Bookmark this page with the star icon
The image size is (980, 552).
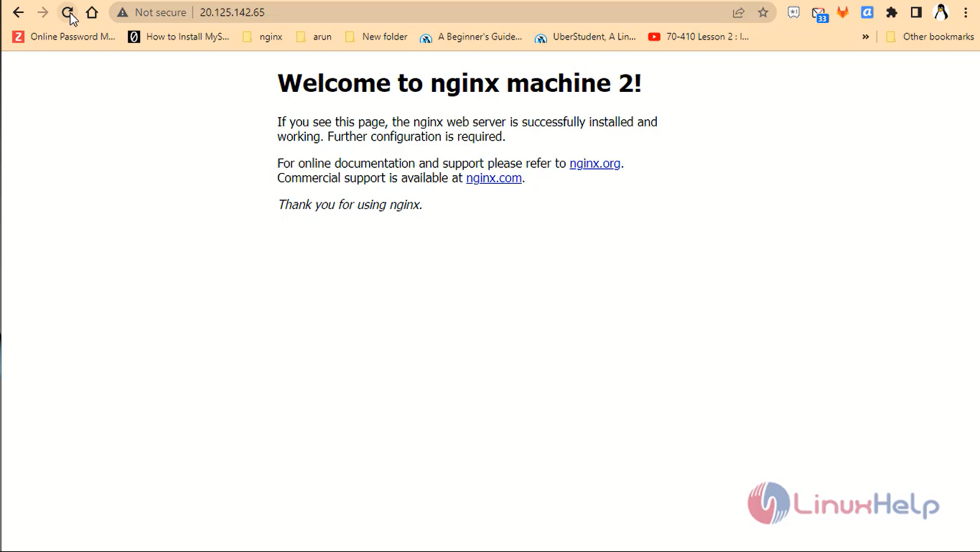[x=763, y=12]
